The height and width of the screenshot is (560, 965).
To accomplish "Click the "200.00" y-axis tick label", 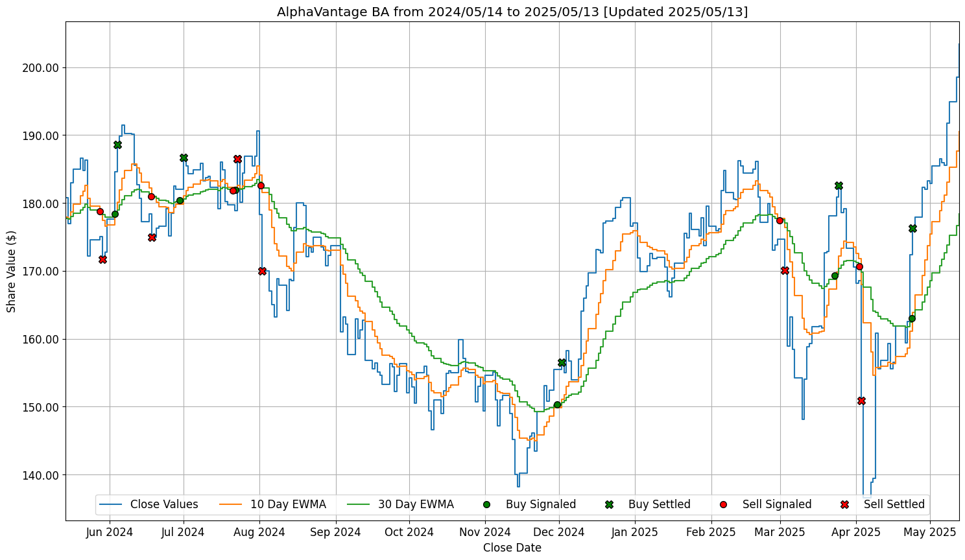I will pos(42,68).
